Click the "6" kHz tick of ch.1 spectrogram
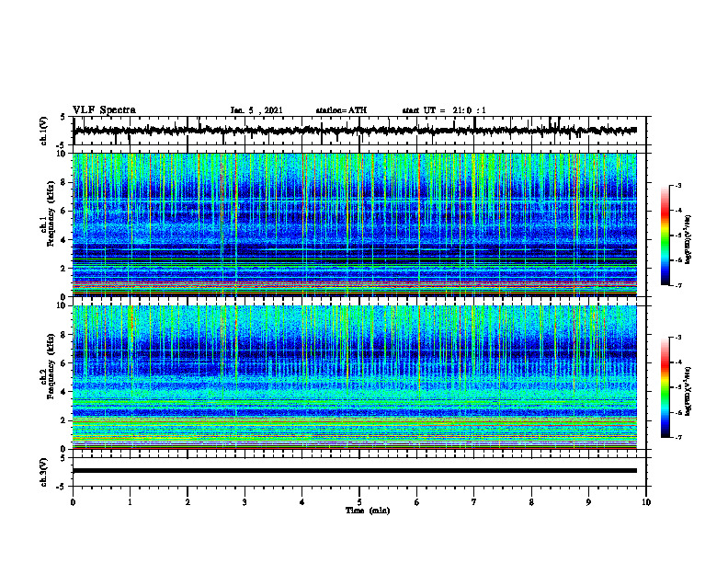The width and height of the screenshot is (728, 563). (63, 212)
